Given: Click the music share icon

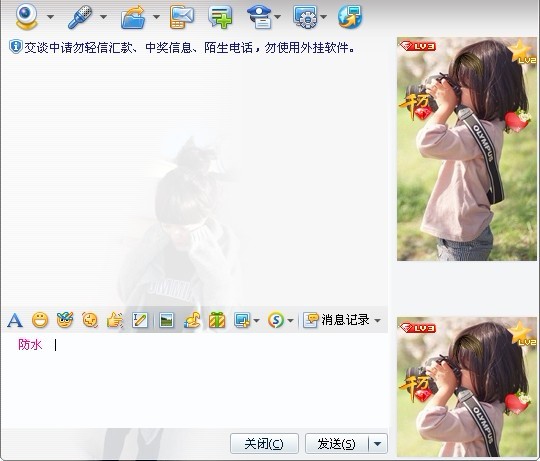Looking at the screenshot, I should click(192, 320).
